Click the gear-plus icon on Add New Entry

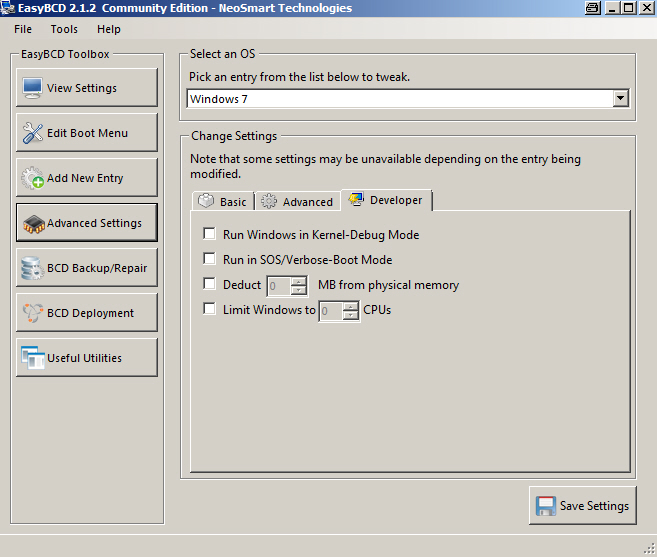(x=33, y=178)
